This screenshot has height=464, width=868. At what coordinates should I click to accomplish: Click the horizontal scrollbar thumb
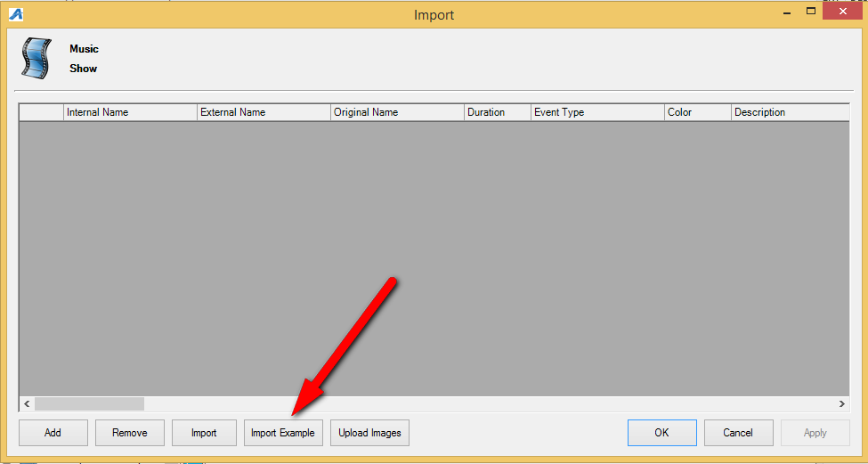coord(89,403)
